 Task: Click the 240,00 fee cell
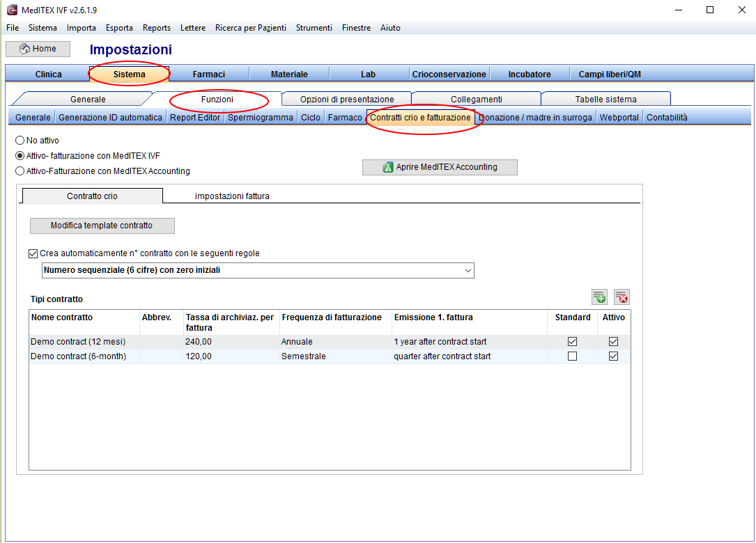tap(231, 342)
